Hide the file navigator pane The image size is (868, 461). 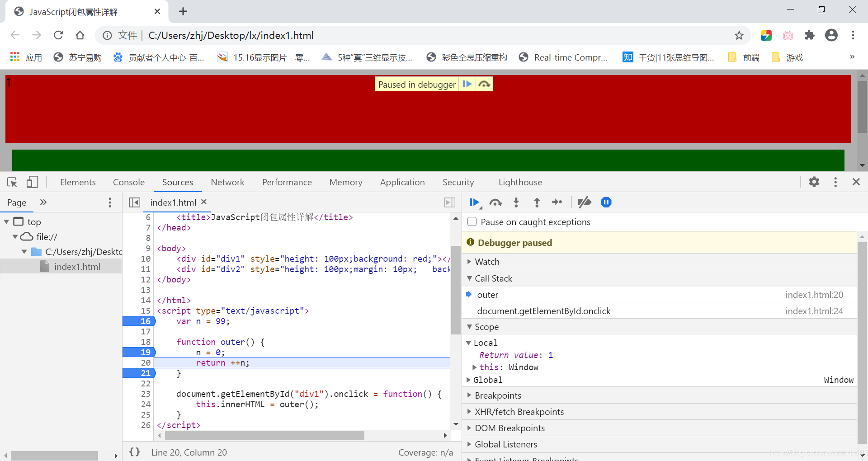tap(135, 202)
